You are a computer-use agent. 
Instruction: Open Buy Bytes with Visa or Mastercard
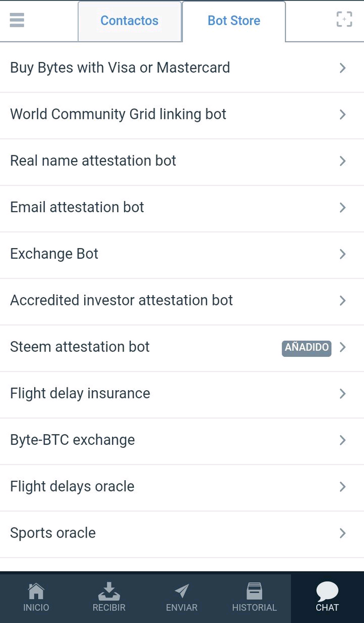(x=182, y=68)
